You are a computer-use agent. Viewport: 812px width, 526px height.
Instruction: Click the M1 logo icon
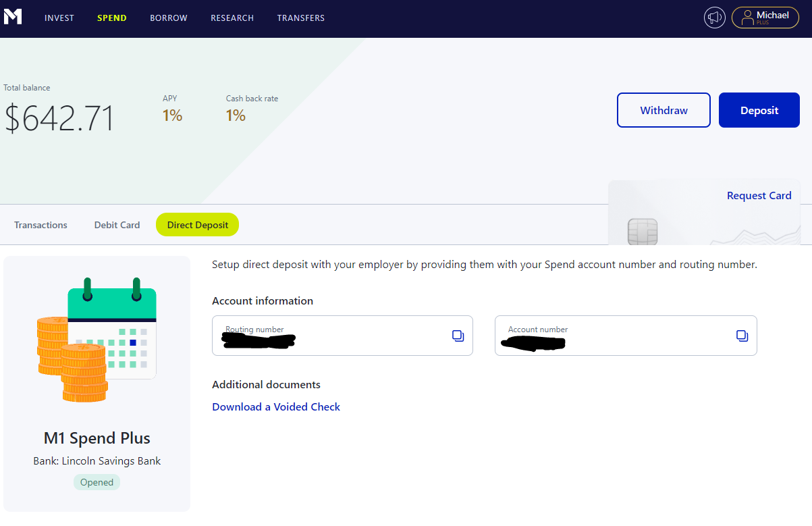(x=13, y=17)
